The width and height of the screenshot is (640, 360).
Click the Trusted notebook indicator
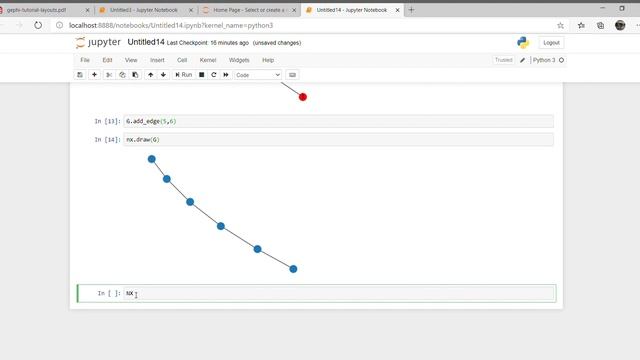click(503, 60)
